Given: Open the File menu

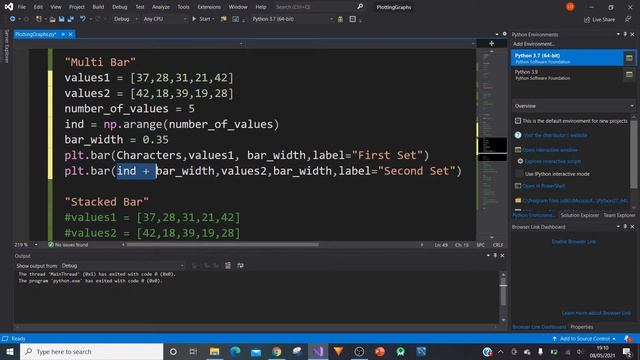Looking at the screenshot, I should tap(22, 7).
